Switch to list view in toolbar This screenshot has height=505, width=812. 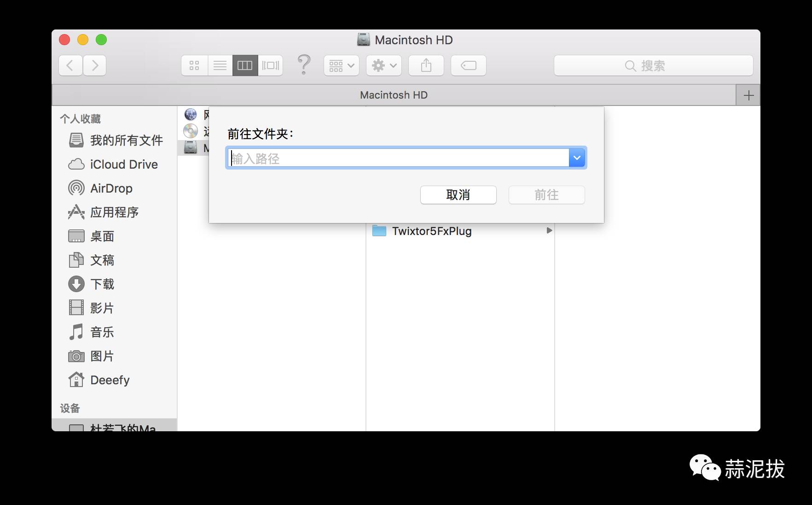tap(220, 65)
